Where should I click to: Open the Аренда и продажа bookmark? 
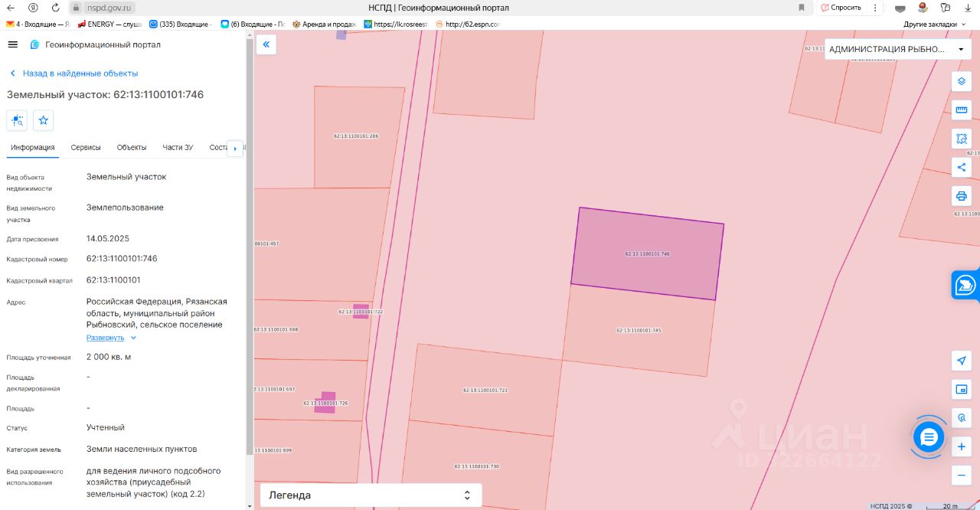tap(324, 25)
